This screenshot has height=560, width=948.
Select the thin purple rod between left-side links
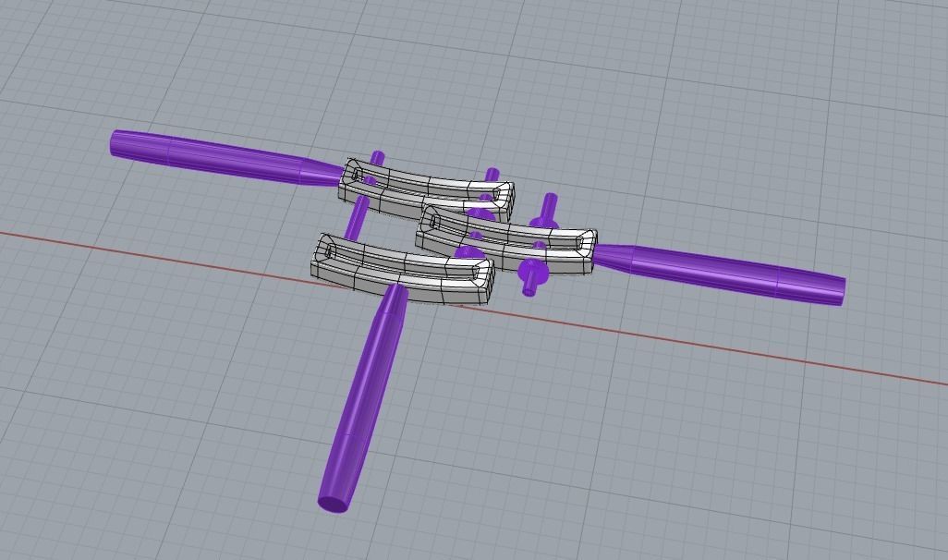point(357,216)
